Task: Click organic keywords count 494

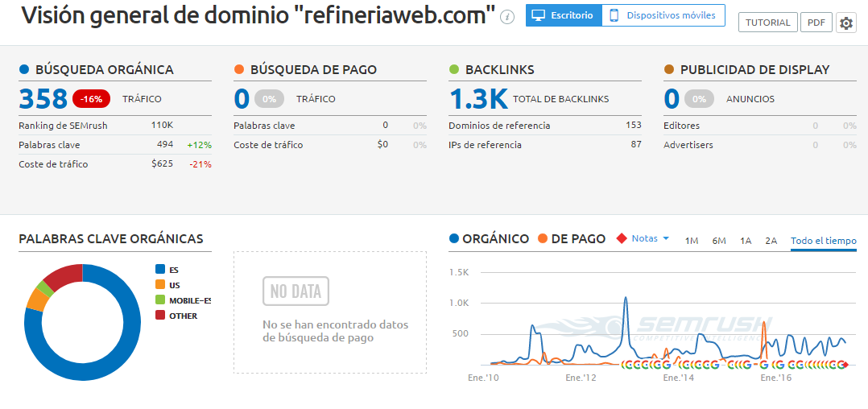Action: (x=165, y=145)
